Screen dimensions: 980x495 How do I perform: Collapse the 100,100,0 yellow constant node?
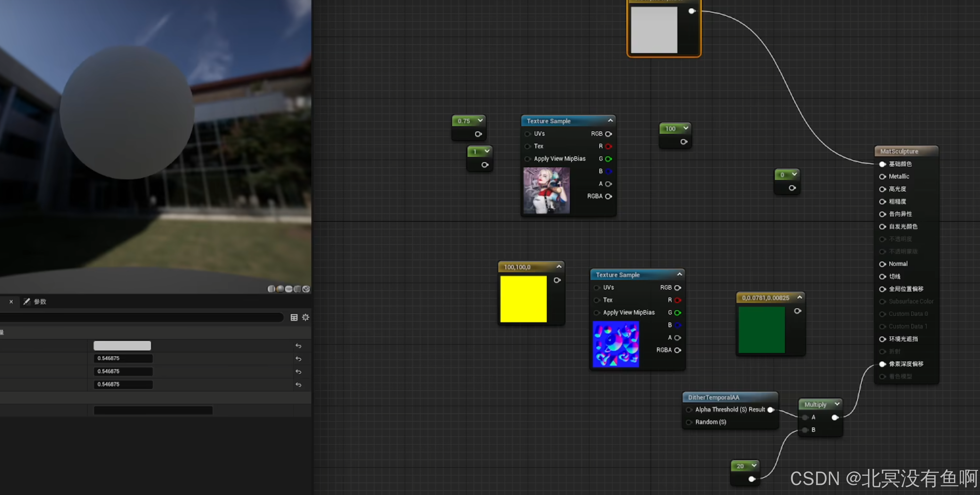pyautogui.click(x=559, y=267)
